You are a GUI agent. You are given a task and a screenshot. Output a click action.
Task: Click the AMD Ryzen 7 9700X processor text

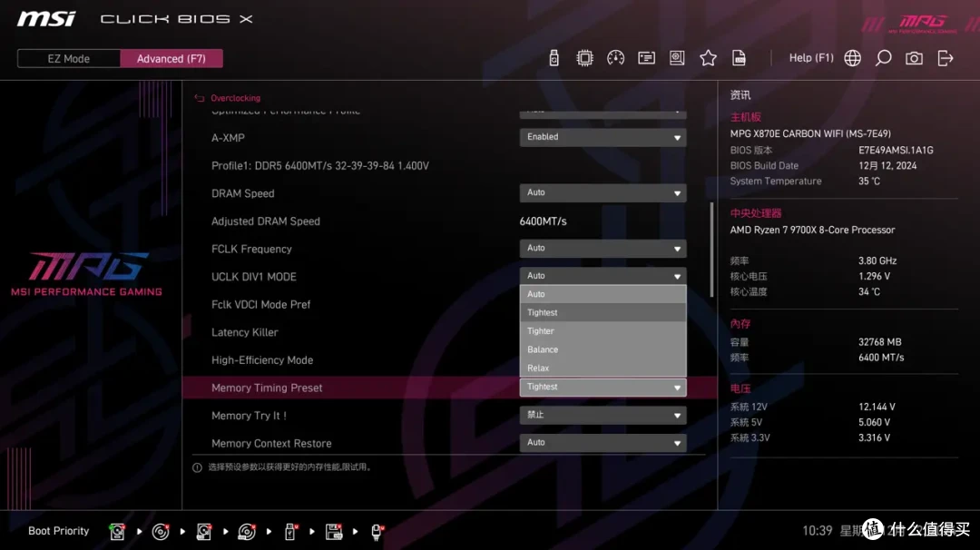[812, 230]
